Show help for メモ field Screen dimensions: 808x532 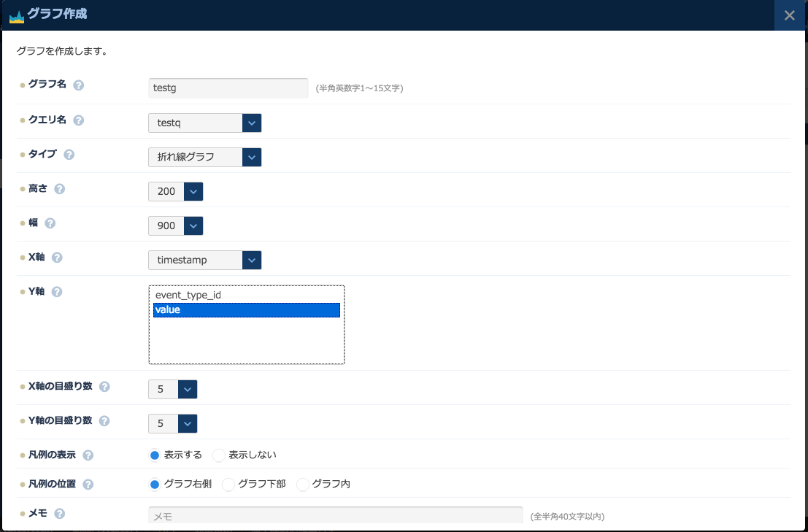[x=60, y=514]
